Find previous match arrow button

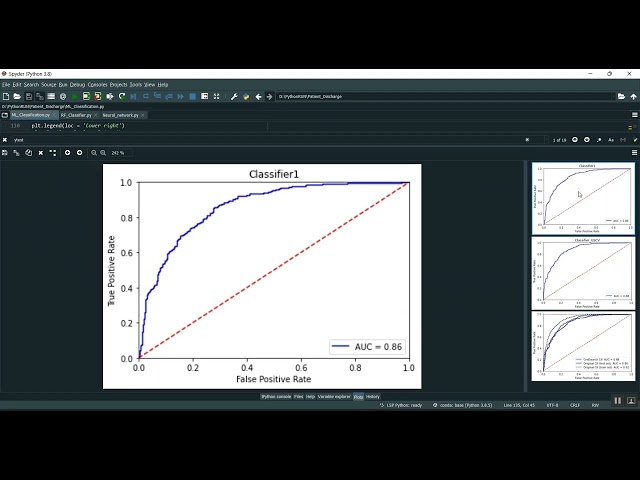click(x=575, y=140)
